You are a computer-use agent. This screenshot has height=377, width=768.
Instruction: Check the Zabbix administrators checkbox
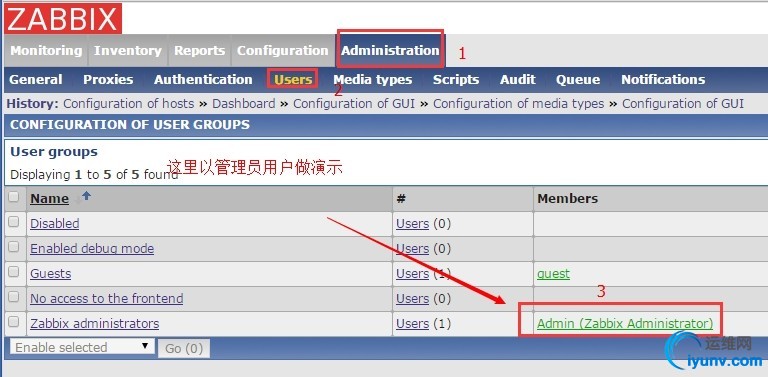click(x=14, y=322)
